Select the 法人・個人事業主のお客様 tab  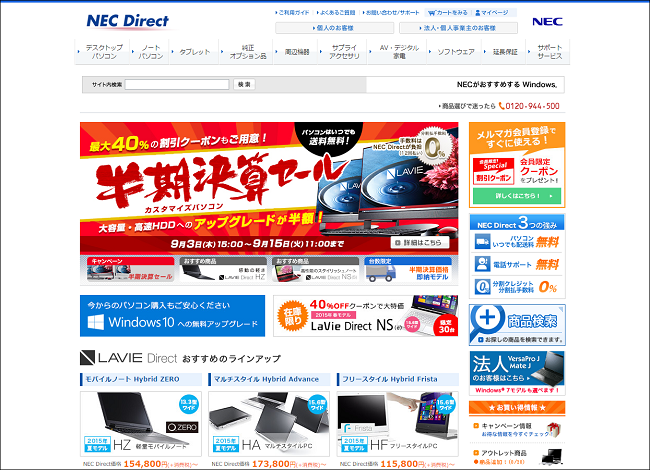tap(458, 28)
